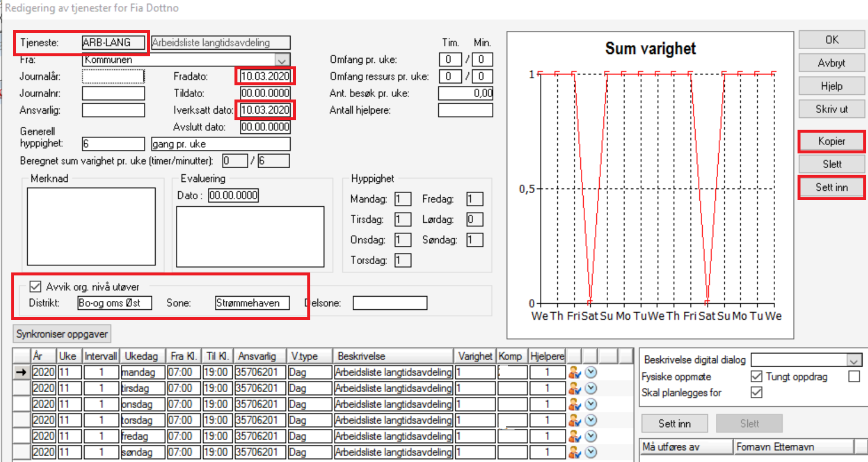Click the Mandag hyppighet field

tap(403, 200)
